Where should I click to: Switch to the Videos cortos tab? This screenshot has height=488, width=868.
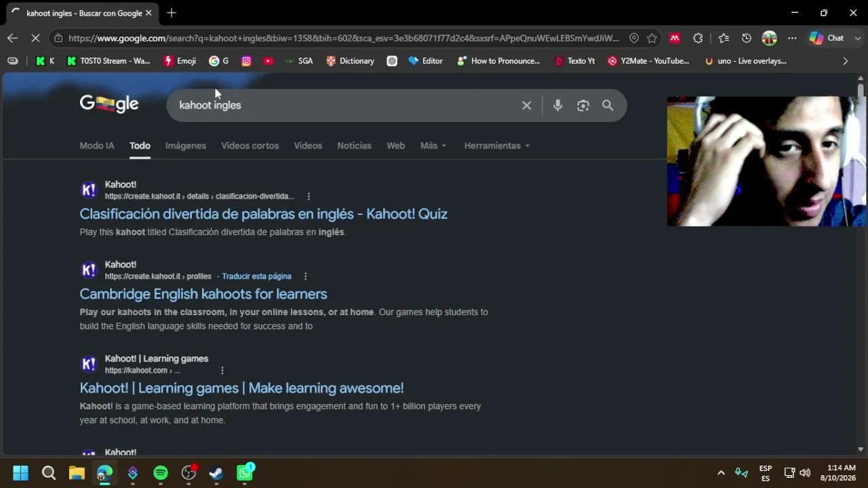pos(250,146)
